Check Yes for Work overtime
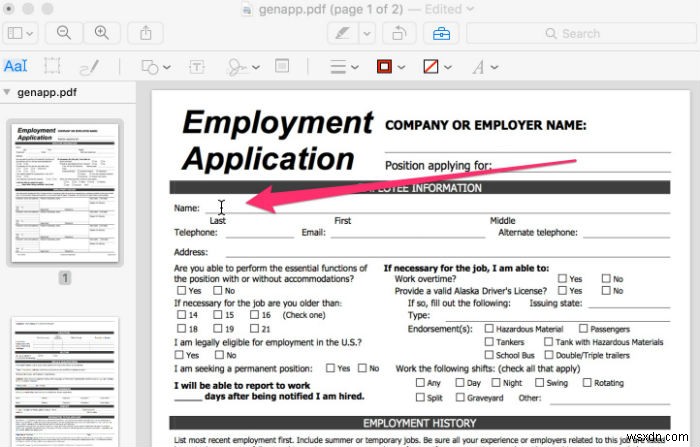The height and width of the screenshot is (447, 700). click(x=562, y=278)
